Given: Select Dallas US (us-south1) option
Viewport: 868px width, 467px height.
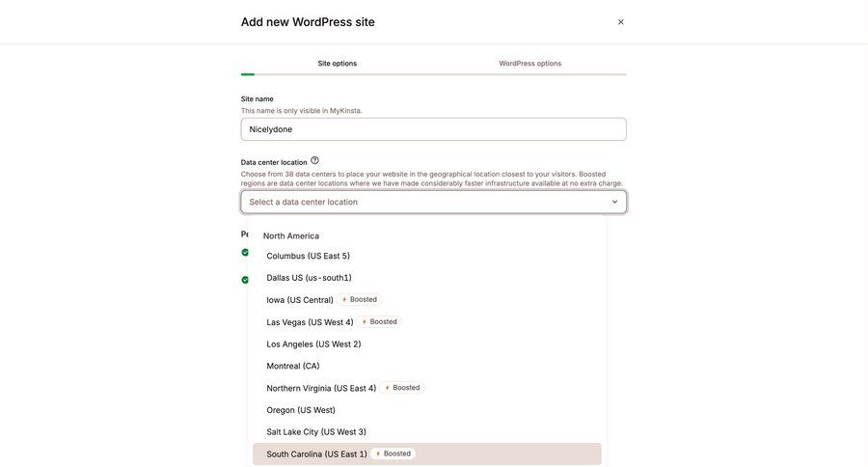Looking at the screenshot, I should click(x=309, y=278).
